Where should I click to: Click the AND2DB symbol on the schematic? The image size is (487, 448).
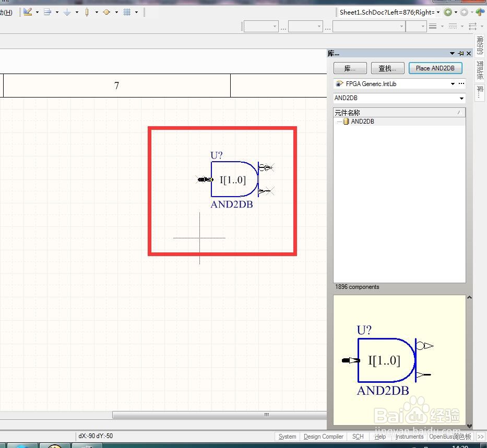[x=234, y=179]
